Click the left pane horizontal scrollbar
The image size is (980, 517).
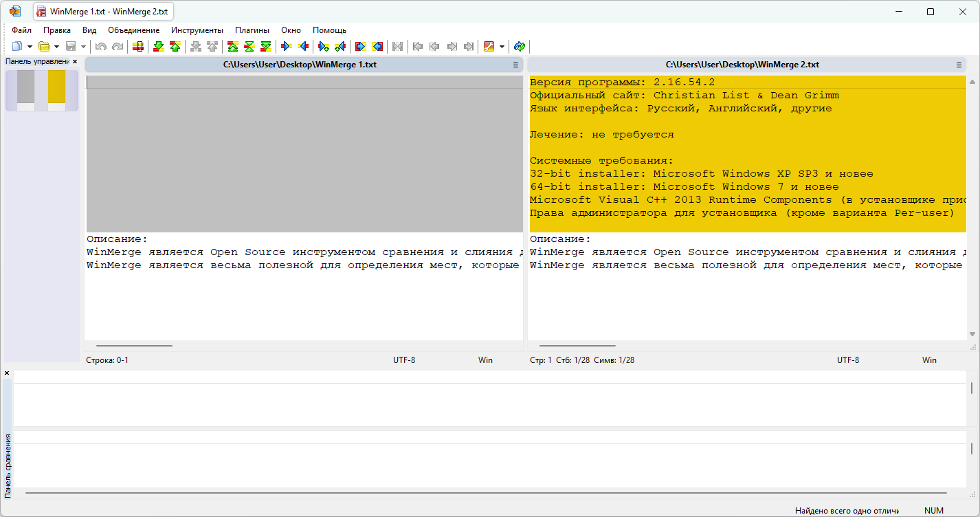tap(135, 346)
